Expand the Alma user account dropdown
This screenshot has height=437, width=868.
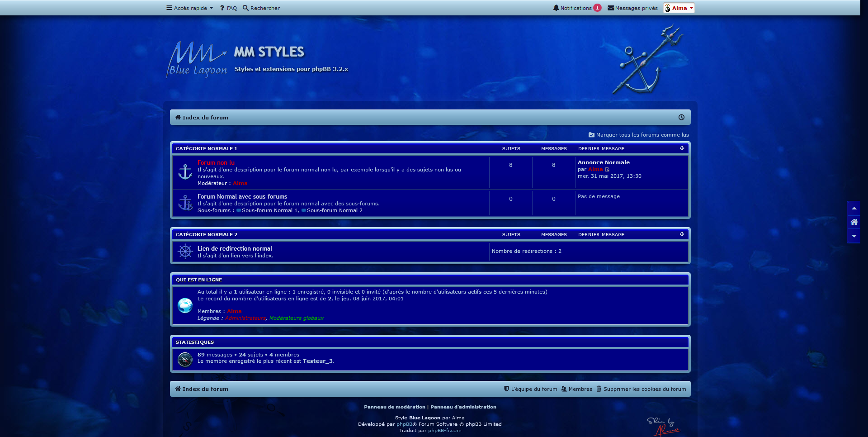click(x=679, y=8)
